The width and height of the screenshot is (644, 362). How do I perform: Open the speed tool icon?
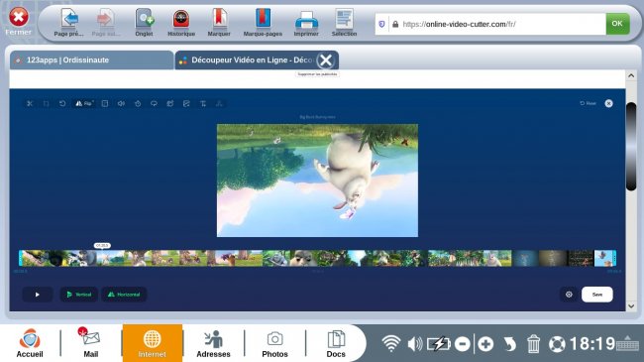[138, 104]
